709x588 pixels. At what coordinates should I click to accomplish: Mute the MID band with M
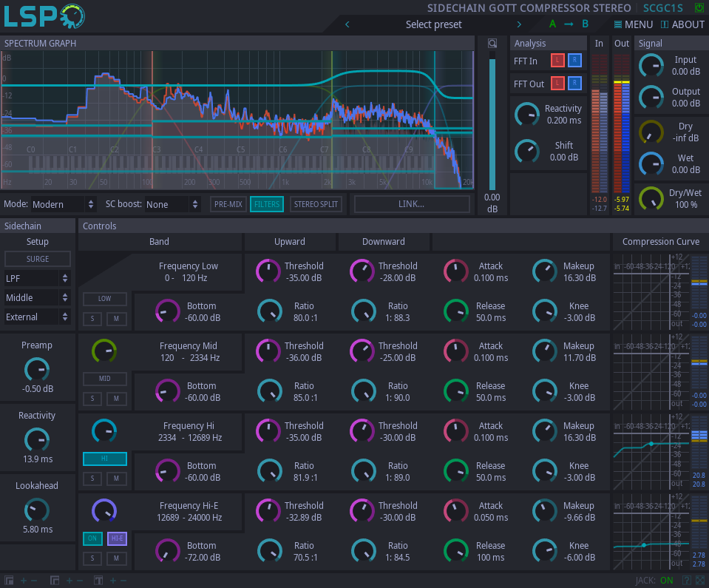click(x=116, y=399)
